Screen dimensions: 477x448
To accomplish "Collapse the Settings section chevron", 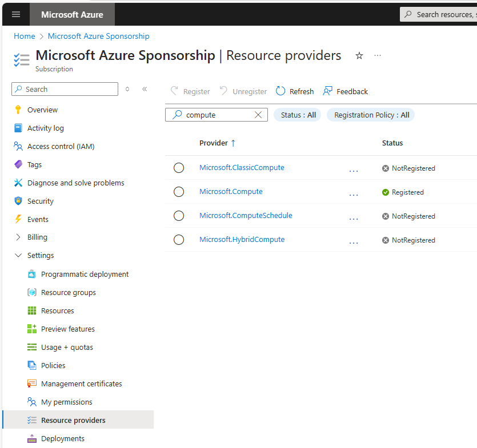I will tap(18, 255).
